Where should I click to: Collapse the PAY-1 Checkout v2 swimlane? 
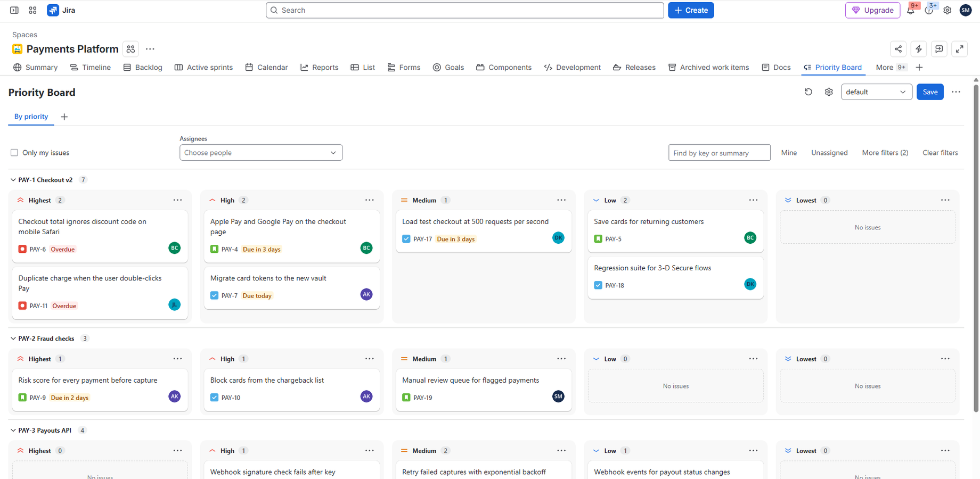13,180
